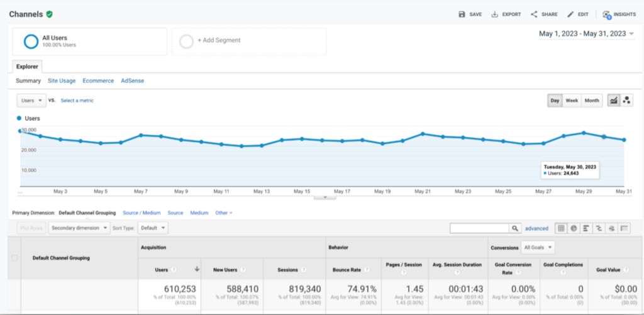Click the Source / Medium dimension link
This screenshot has height=315, width=644.
(x=142, y=213)
